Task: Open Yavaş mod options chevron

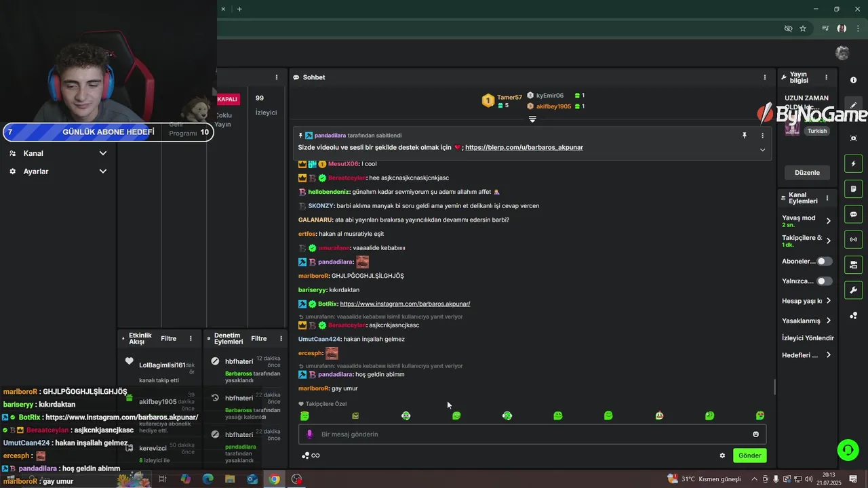Action: 828,221
